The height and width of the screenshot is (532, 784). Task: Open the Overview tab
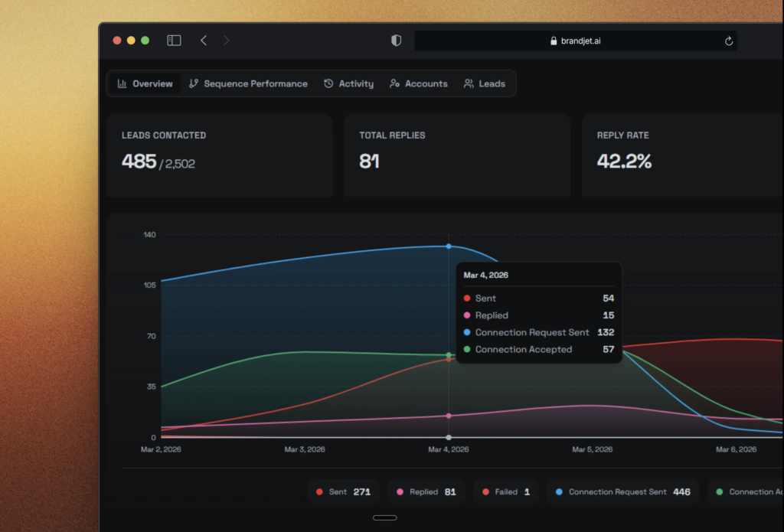pos(145,83)
